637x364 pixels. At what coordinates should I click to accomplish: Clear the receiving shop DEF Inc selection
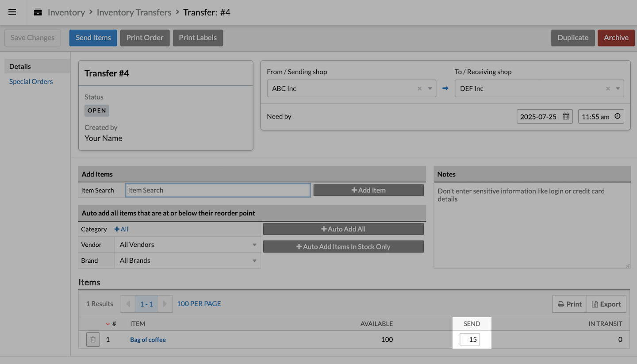[608, 88]
